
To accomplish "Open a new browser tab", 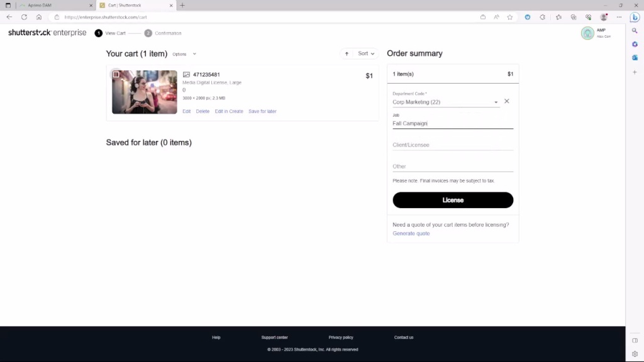I will click(x=182, y=5).
